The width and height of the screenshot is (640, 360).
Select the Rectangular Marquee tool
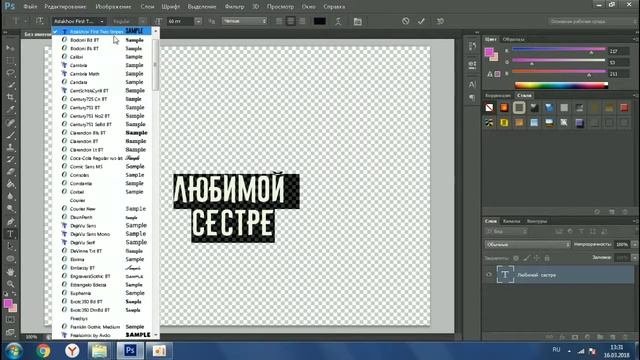[x=11, y=60]
